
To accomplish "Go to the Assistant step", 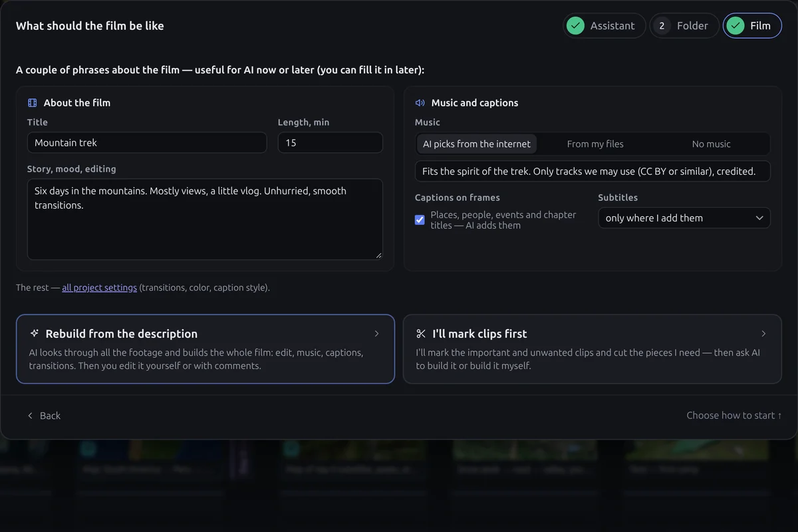I will 604,26.
